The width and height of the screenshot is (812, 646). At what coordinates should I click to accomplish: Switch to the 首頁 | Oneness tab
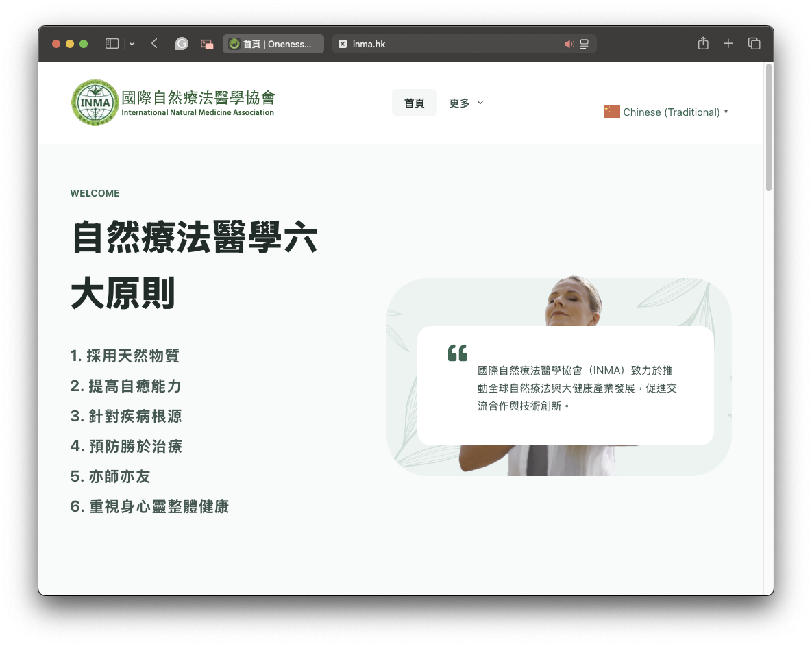coord(273,43)
